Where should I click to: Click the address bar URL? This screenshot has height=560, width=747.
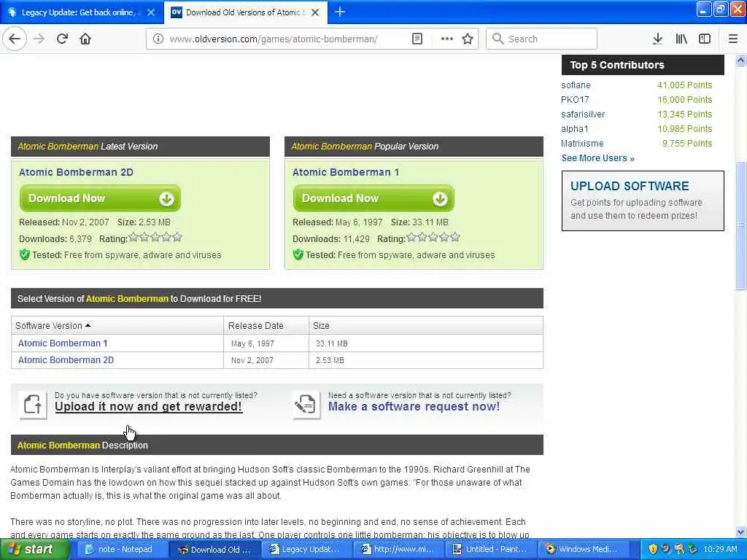tap(274, 39)
